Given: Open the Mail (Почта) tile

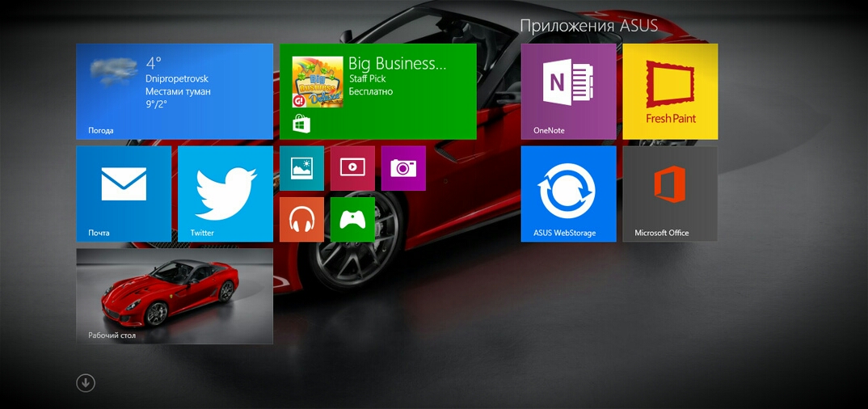Looking at the screenshot, I should pyautogui.click(x=124, y=194).
